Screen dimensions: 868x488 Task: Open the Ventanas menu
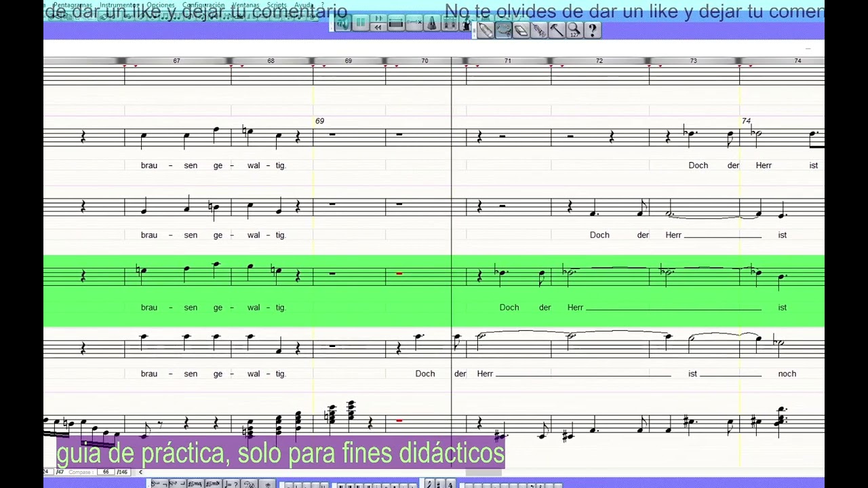click(x=245, y=5)
